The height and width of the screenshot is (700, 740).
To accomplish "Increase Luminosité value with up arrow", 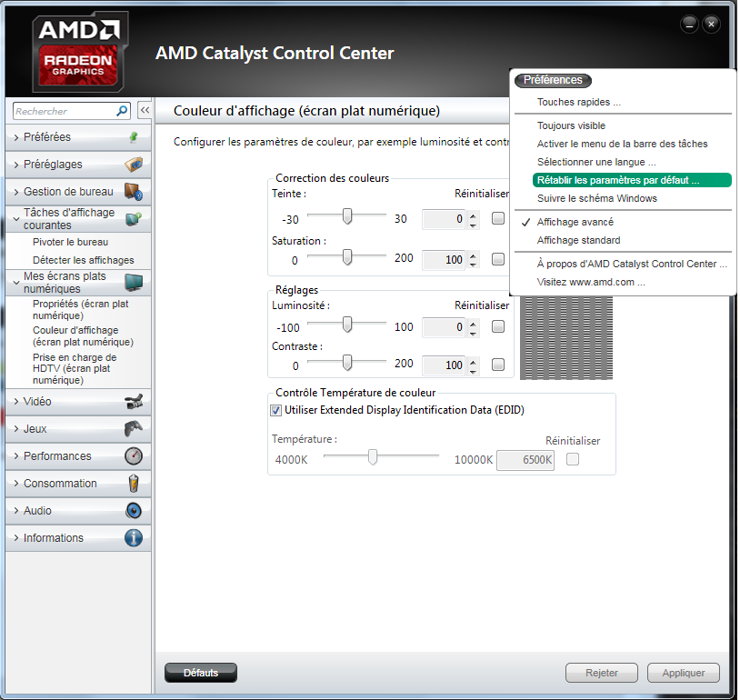I will pos(473,323).
